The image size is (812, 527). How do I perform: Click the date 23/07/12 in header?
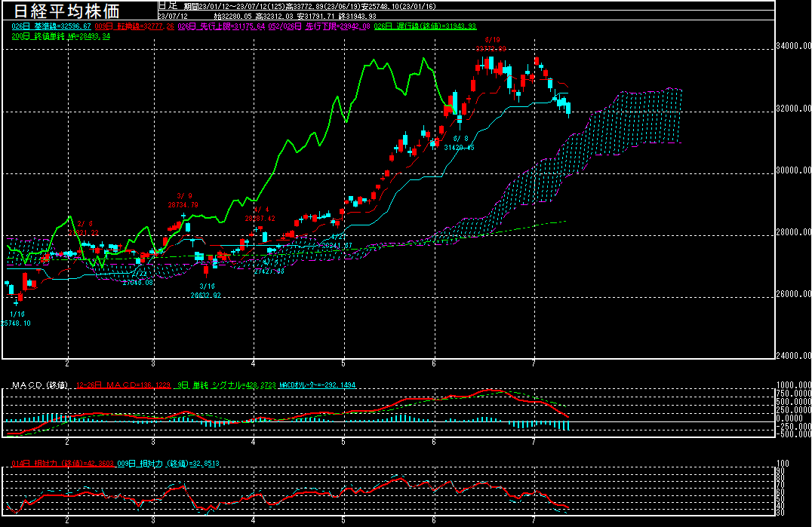click(x=174, y=16)
